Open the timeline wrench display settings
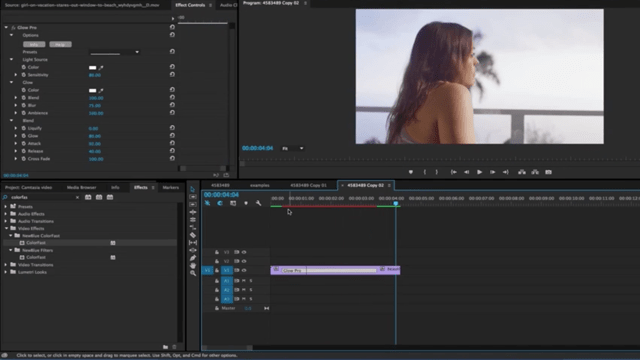 pos(258,203)
